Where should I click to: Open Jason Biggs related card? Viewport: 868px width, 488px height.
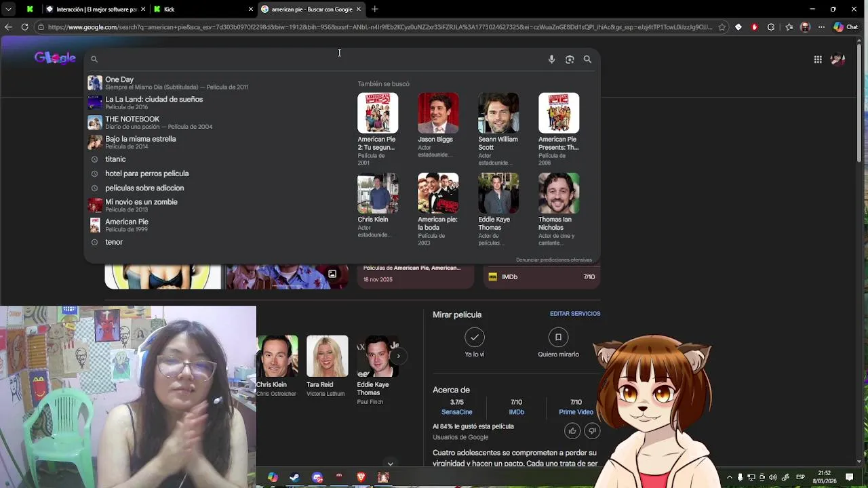[437, 125]
